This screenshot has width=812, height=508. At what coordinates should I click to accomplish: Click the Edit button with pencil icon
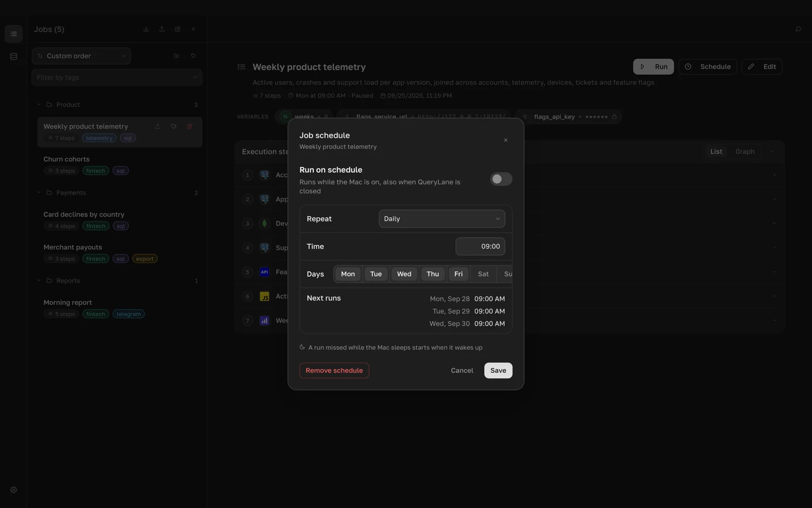coord(762,67)
